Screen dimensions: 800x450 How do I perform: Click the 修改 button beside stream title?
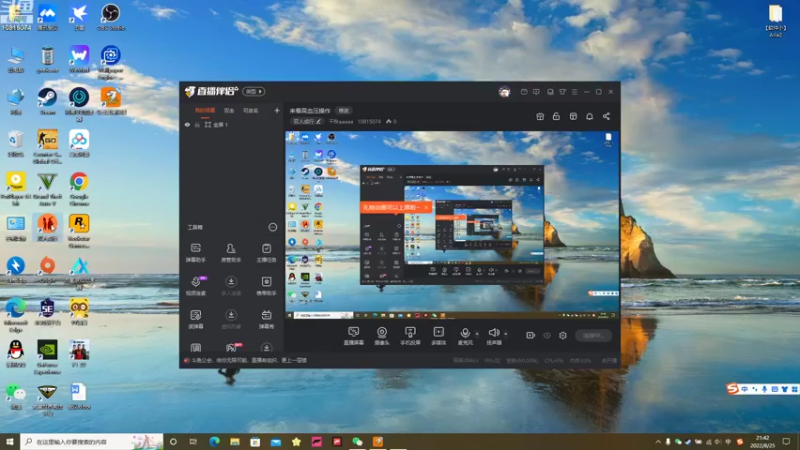344,110
